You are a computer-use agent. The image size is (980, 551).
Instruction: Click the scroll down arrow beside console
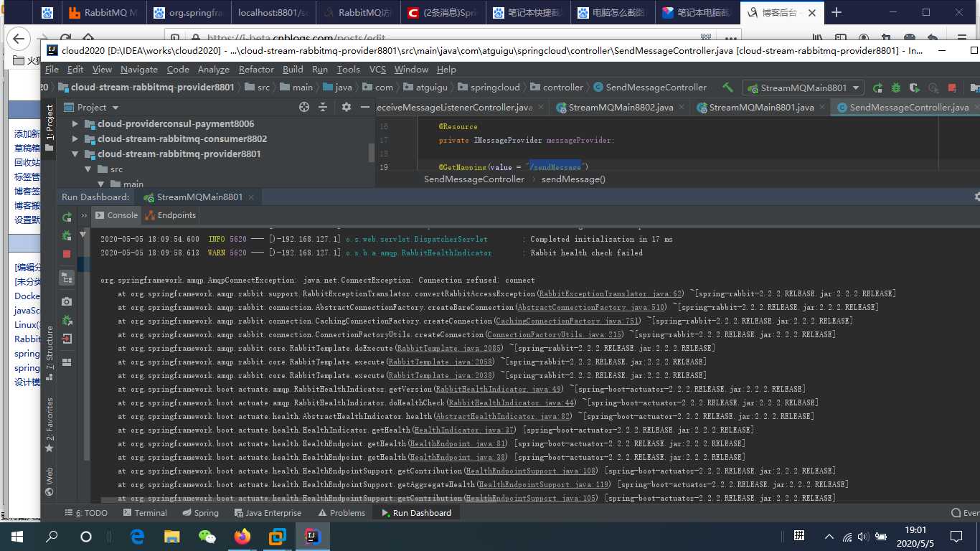[x=84, y=234]
